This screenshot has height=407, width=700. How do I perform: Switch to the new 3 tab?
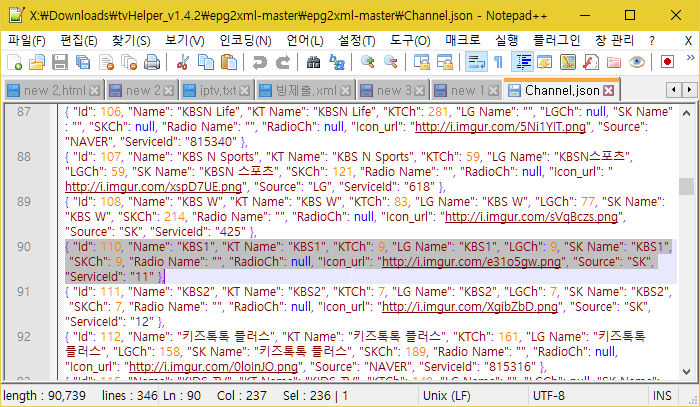coord(394,91)
